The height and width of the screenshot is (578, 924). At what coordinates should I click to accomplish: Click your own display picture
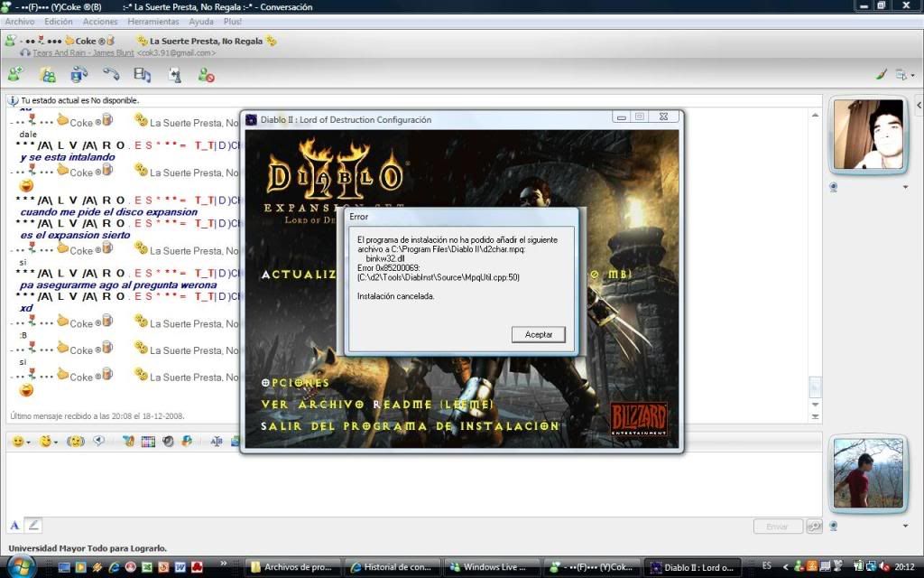[869, 473]
